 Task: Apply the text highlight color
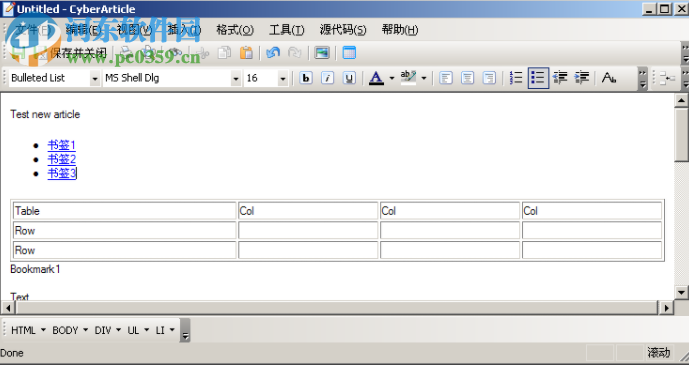[x=408, y=78]
